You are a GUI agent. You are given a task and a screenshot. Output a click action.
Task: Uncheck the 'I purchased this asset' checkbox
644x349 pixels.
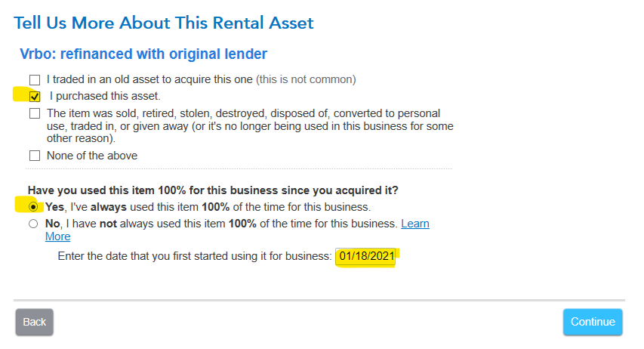pos(35,97)
